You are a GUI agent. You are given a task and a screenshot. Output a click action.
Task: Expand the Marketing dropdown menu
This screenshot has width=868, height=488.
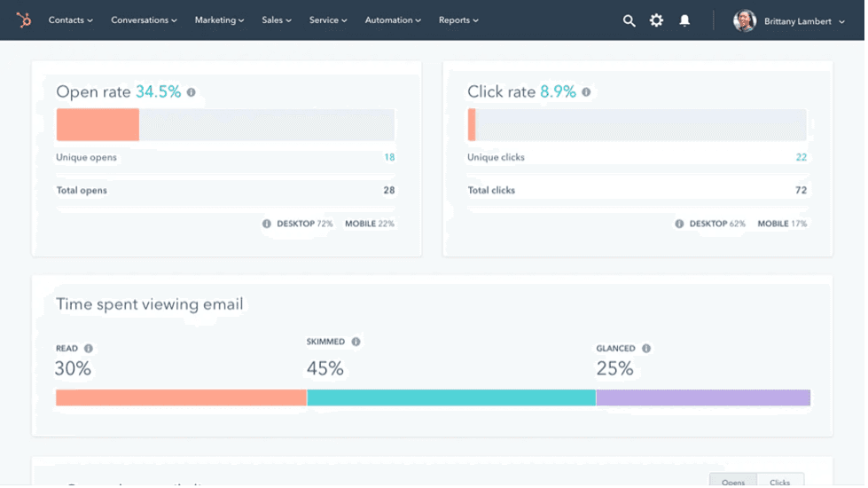(x=219, y=20)
